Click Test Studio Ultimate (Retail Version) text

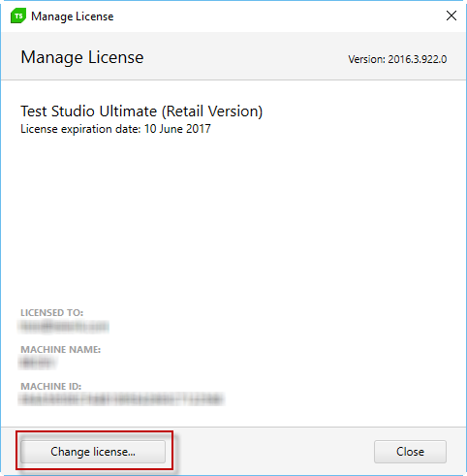(x=141, y=111)
